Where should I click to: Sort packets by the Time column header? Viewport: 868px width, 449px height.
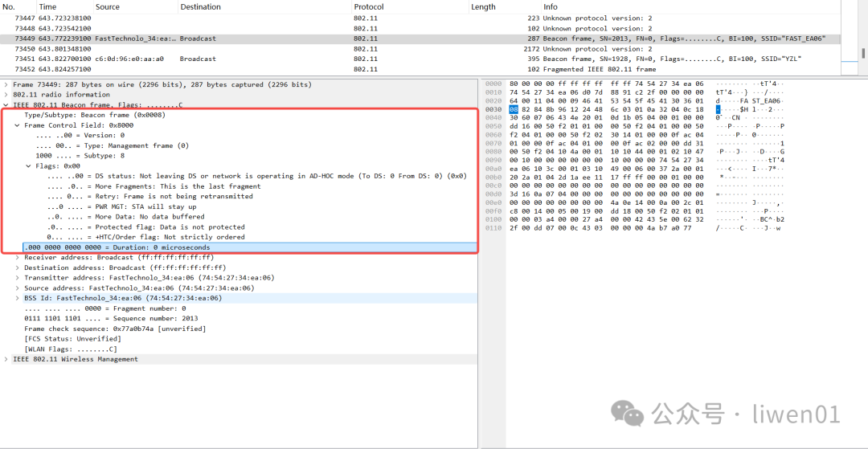[x=48, y=7]
